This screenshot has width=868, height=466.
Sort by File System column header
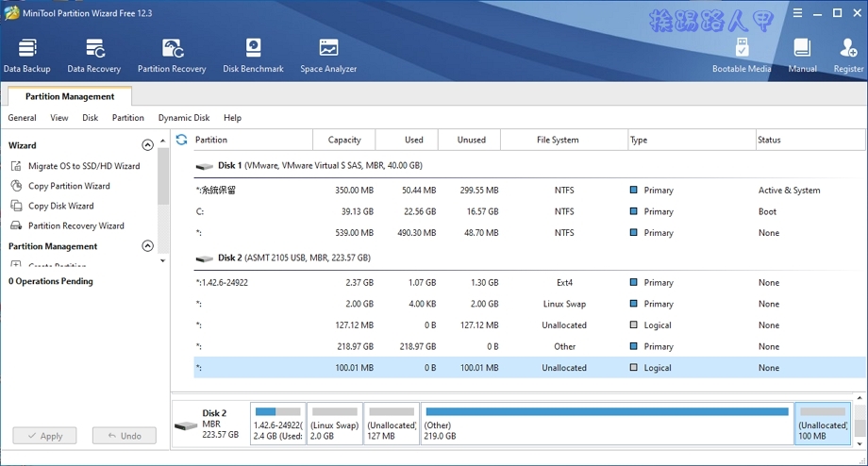click(563, 140)
